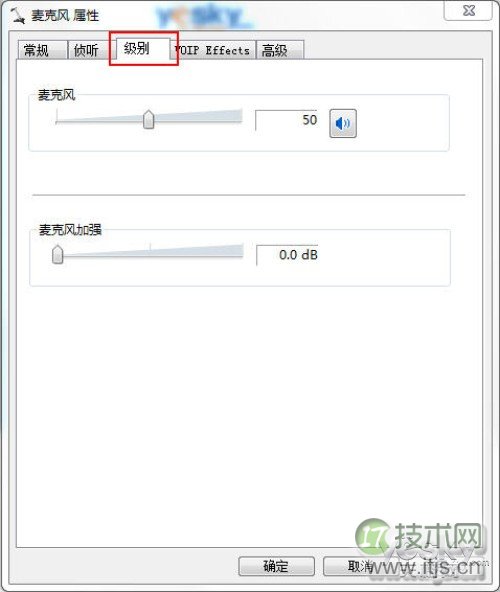Dismiss the dialog with the 取消 button
The width and height of the screenshot is (500, 592).
click(361, 566)
